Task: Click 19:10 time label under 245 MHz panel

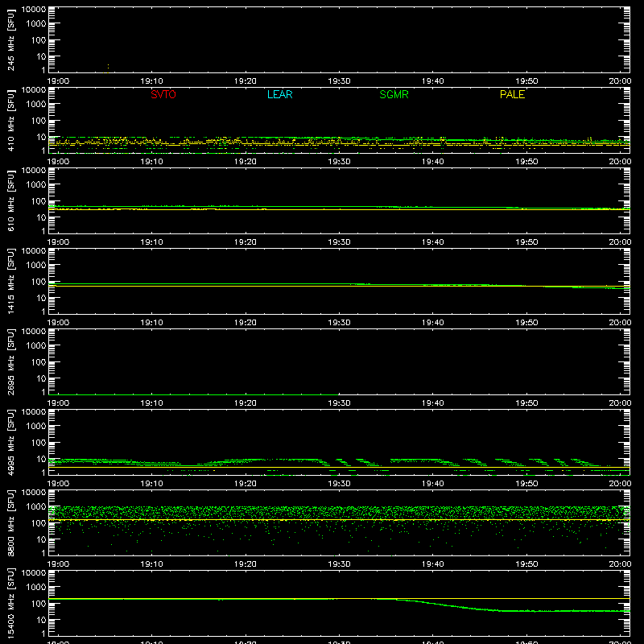Action: point(151,81)
